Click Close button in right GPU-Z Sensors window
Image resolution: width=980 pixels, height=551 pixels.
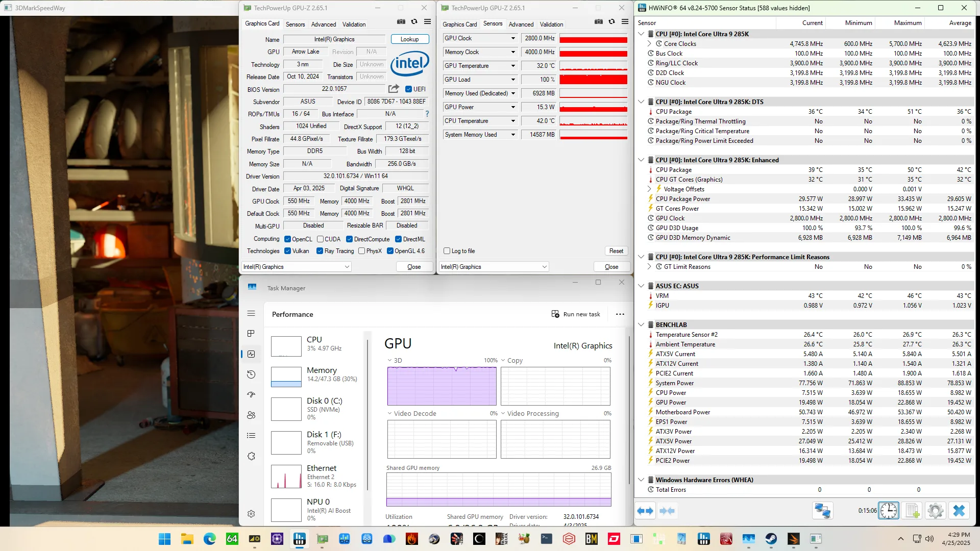(x=611, y=267)
